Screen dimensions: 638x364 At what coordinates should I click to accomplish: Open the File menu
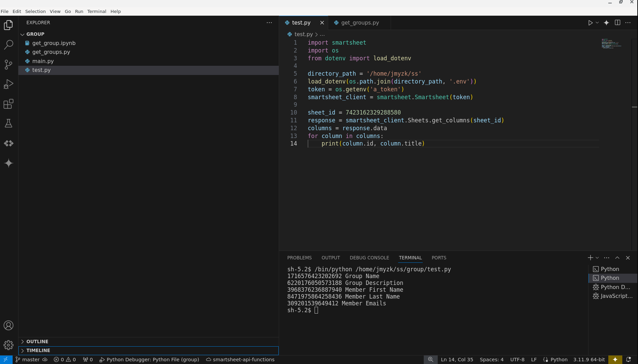click(4, 11)
